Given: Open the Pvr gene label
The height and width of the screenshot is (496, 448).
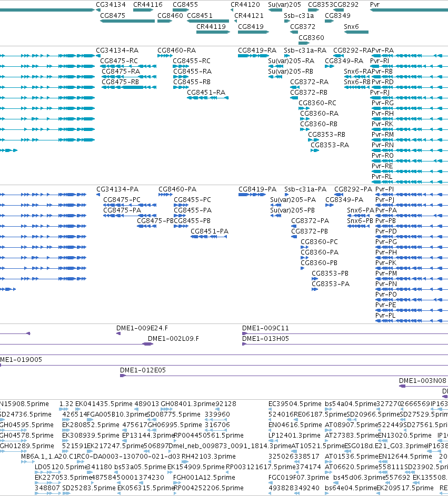Looking at the screenshot, I should (375, 5).
